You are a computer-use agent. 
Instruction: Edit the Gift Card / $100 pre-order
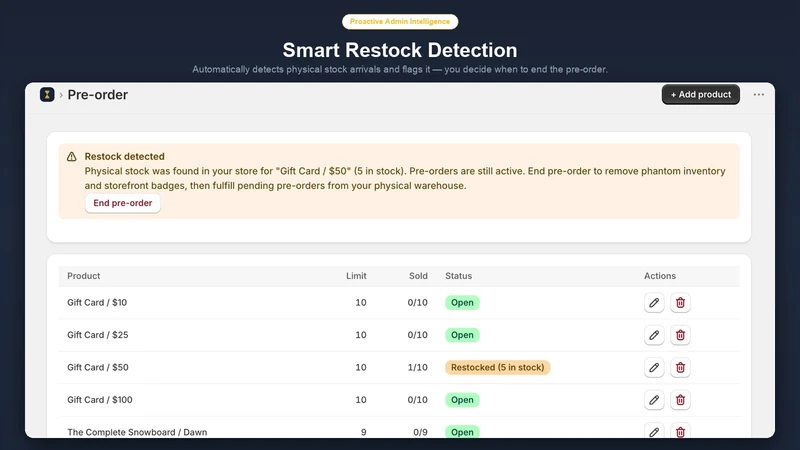(654, 400)
